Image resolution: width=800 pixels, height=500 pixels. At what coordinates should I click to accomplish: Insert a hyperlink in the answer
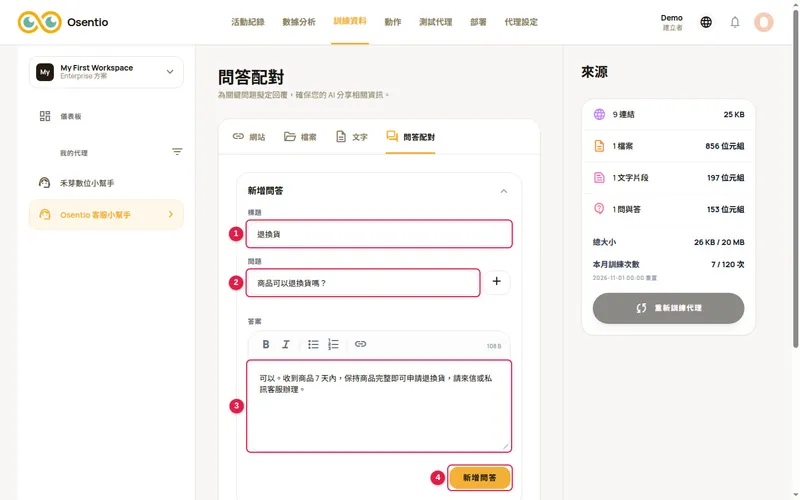coord(360,344)
